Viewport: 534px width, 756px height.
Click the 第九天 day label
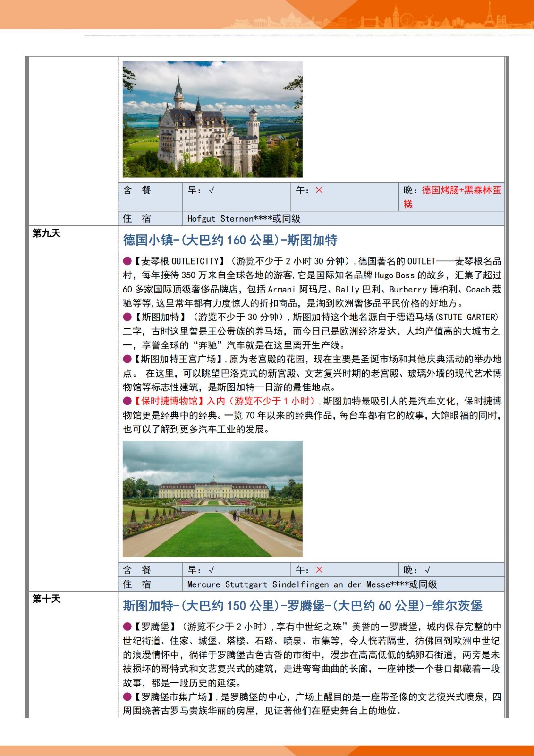[x=46, y=233]
